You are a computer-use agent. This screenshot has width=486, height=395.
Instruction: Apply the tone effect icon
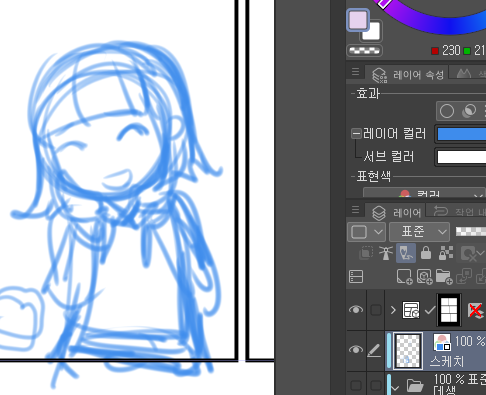[469, 111]
